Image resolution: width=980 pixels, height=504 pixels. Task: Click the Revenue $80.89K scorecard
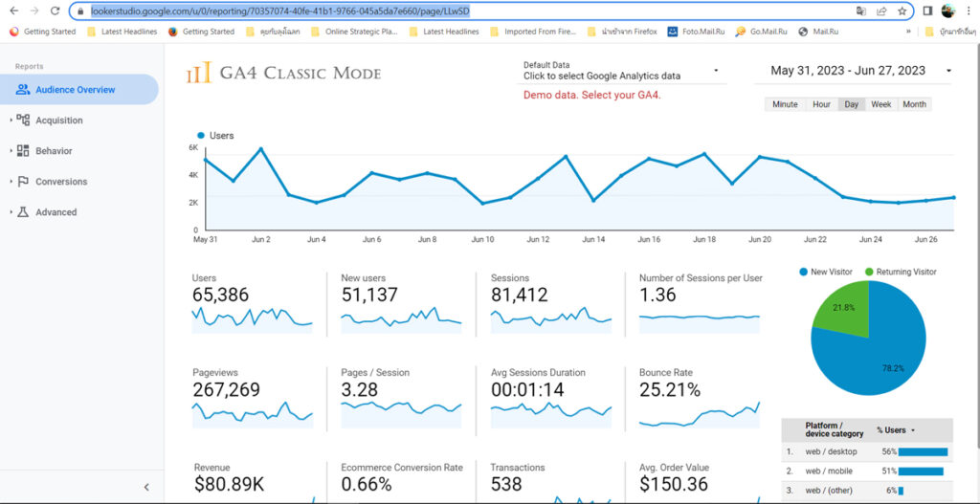253,481
